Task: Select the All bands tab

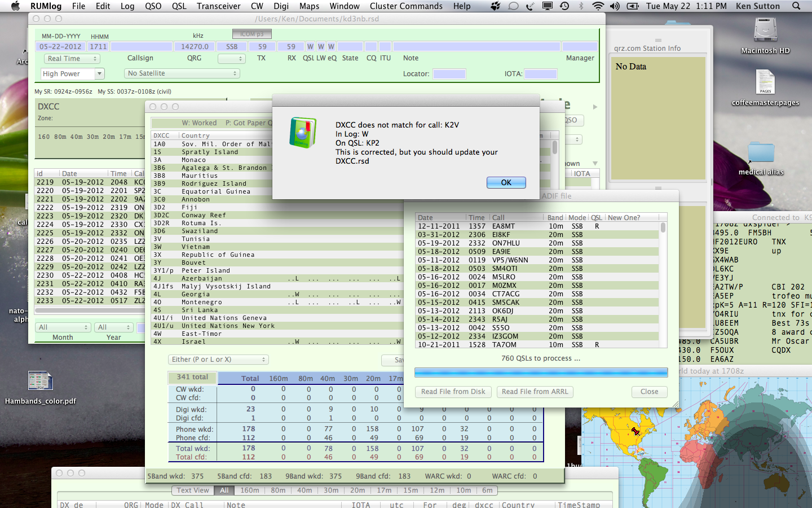Action: pos(224,491)
